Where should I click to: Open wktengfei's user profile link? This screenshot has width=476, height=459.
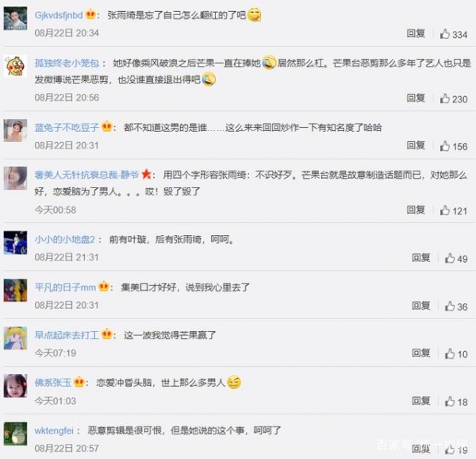point(54,430)
